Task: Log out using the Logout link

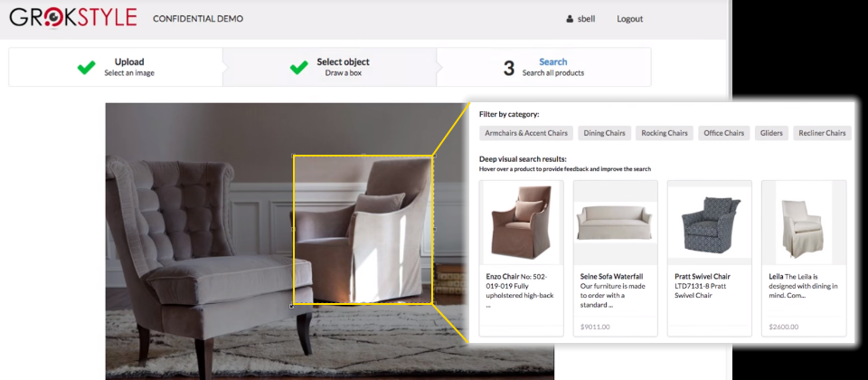Action: click(x=629, y=19)
